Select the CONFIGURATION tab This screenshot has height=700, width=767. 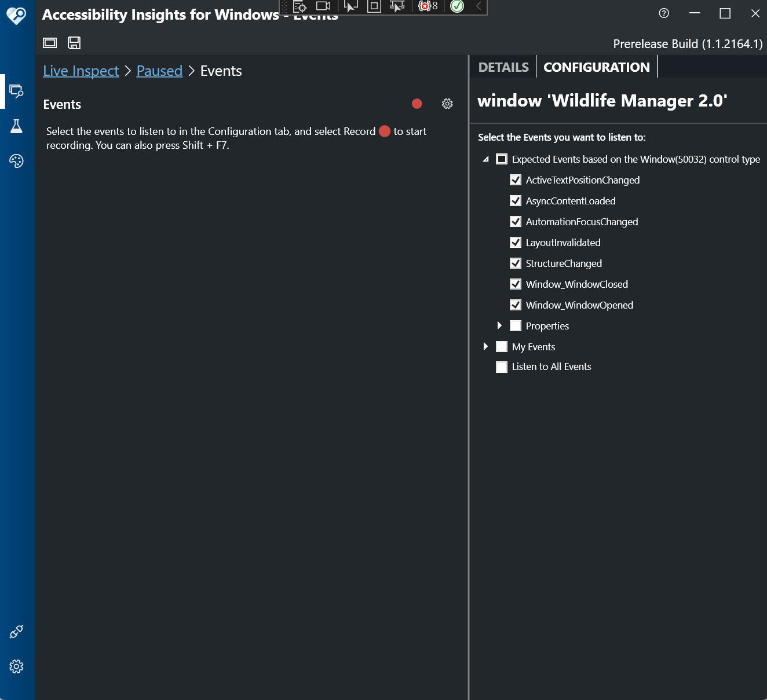[596, 67]
